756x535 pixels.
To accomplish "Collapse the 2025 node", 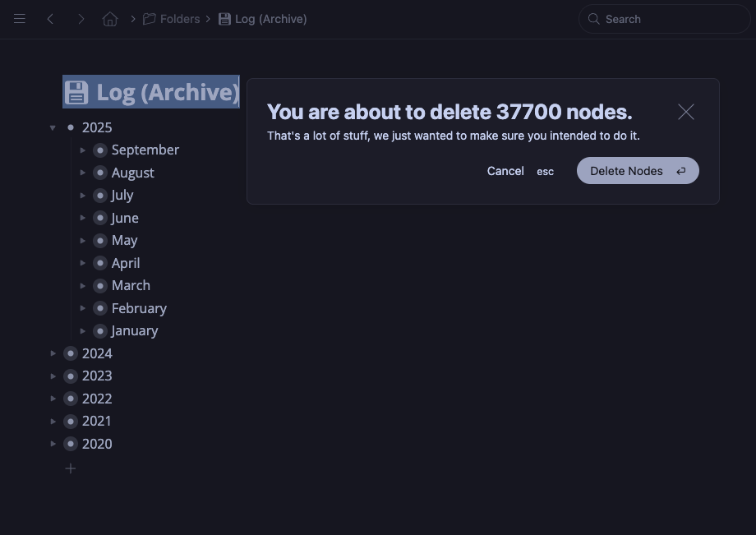I will coord(53,127).
